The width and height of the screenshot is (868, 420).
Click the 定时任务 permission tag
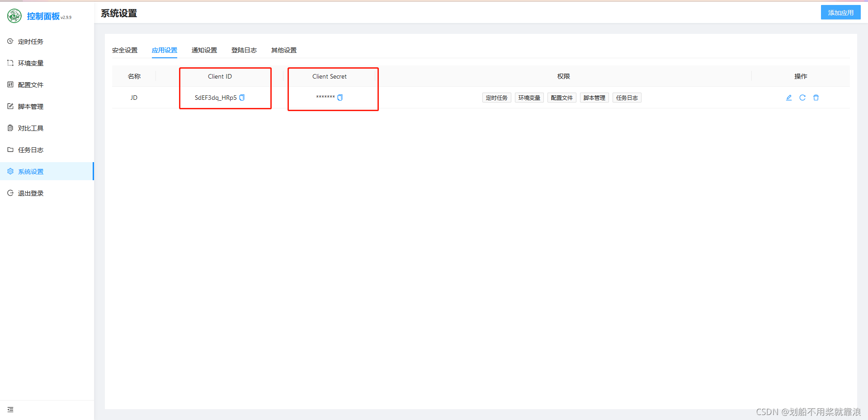496,98
